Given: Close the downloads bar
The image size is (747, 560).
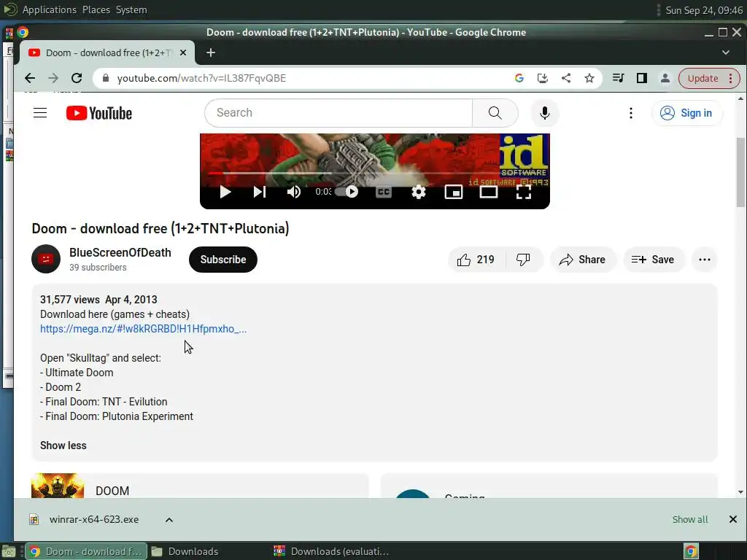Looking at the screenshot, I should click(x=732, y=519).
